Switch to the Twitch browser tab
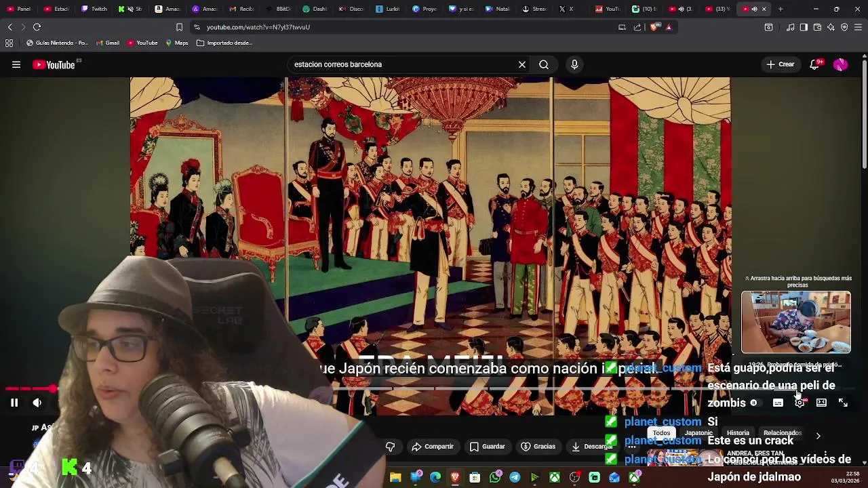This screenshot has height=488, width=868. [94, 9]
